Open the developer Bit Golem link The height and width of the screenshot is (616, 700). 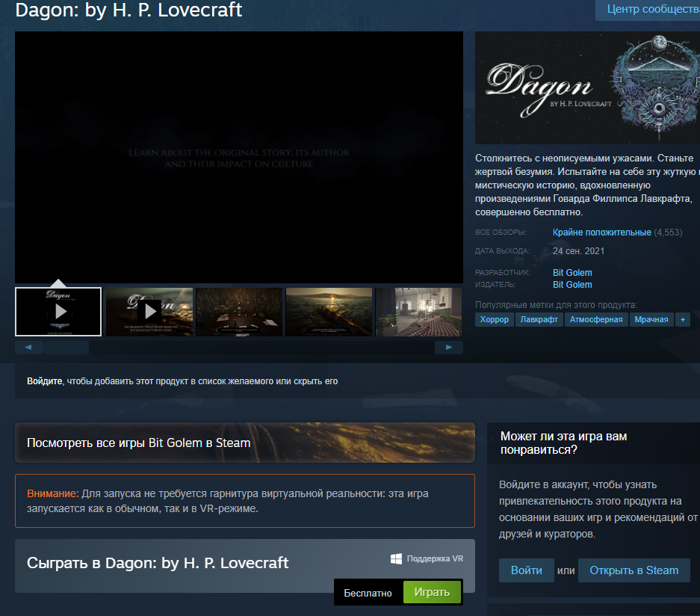tap(572, 272)
